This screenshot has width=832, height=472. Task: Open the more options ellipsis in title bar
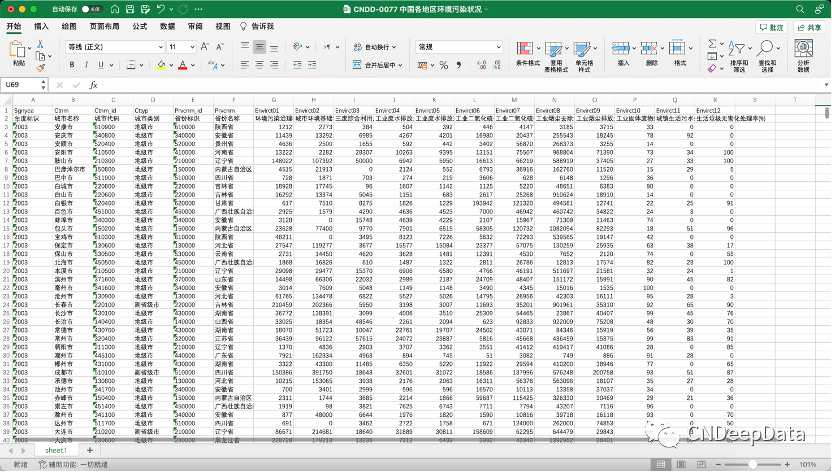pyautogui.click(x=198, y=9)
